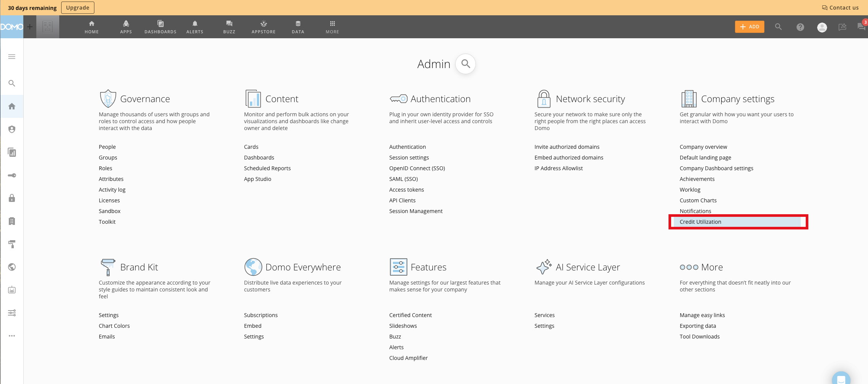Open Tool Downloads link
This screenshot has width=868, height=384.
coord(700,337)
